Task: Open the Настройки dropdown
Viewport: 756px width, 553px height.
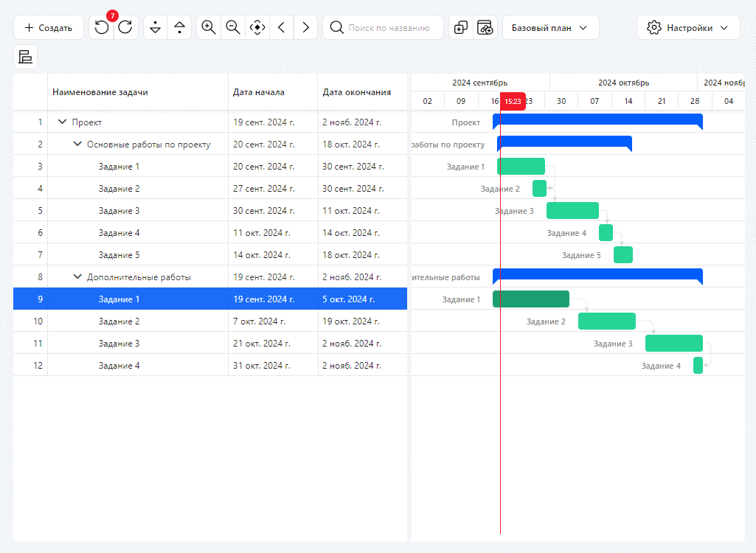Action: point(688,27)
